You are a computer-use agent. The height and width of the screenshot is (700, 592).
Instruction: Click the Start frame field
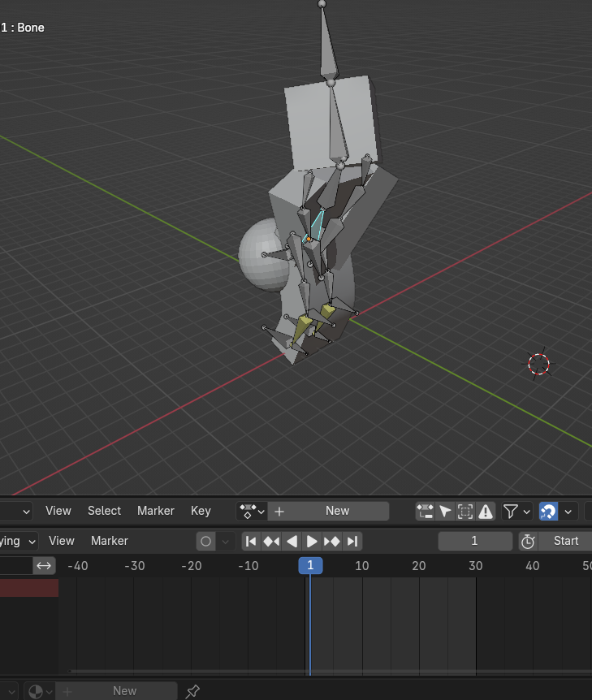pos(565,542)
